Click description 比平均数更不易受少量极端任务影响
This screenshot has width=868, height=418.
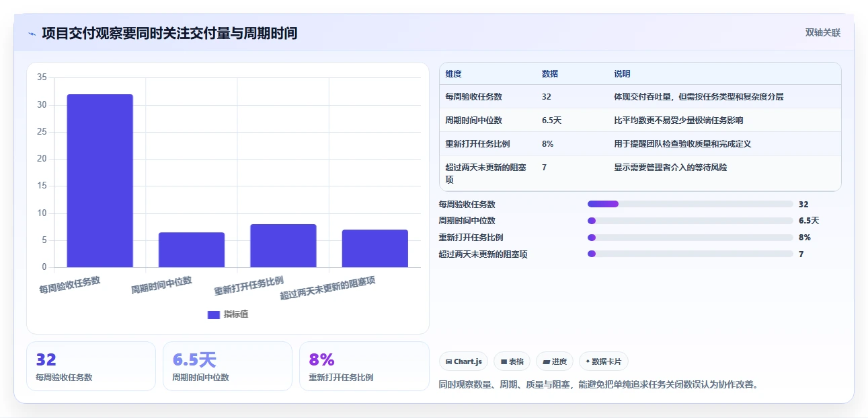(678, 120)
